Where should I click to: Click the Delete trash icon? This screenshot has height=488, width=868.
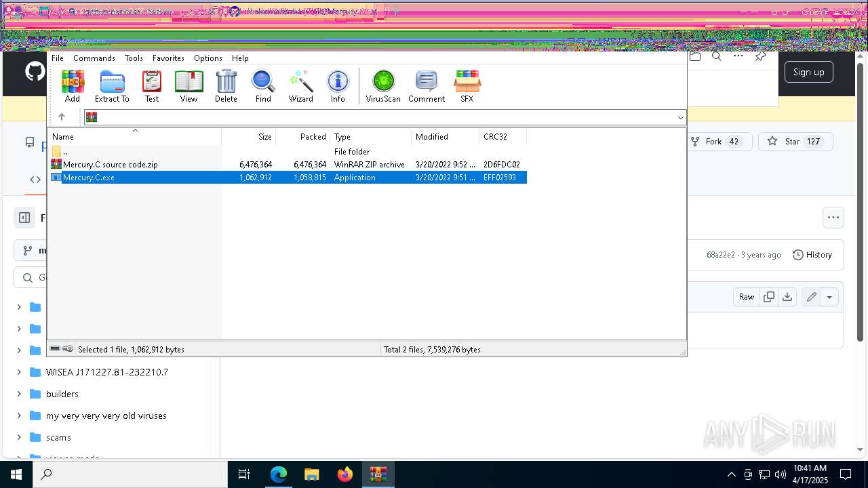point(226,86)
